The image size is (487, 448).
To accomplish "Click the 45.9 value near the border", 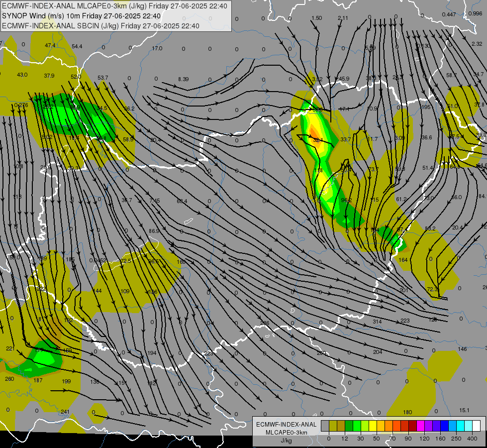I will pyautogui.click(x=344, y=79).
